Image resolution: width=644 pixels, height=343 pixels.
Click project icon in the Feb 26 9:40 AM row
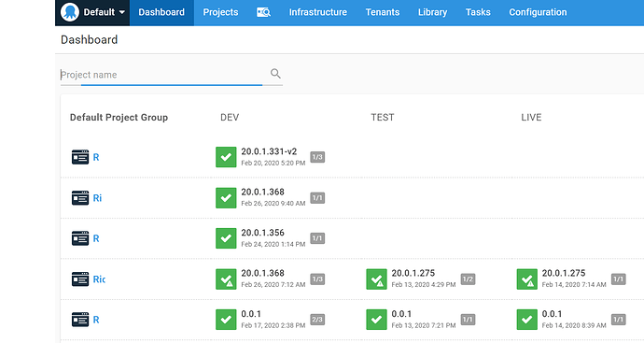[80, 198]
